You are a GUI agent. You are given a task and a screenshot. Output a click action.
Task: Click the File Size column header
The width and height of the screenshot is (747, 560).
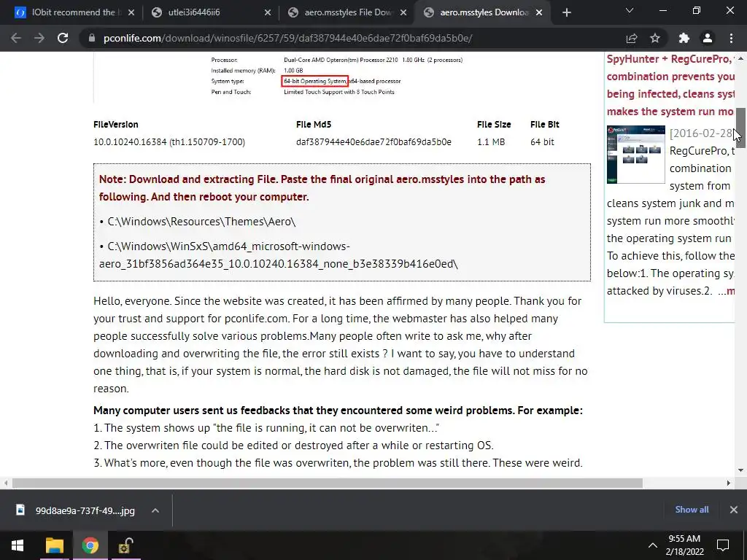[x=494, y=124]
